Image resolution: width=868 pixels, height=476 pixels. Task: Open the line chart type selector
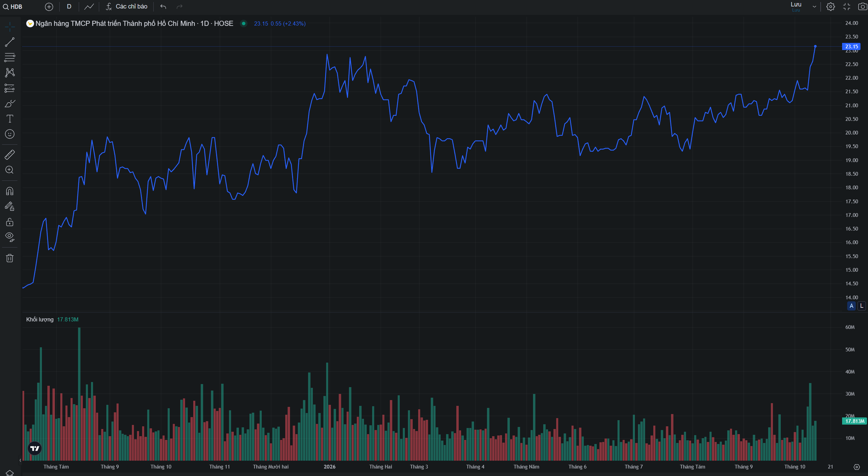pos(89,6)
